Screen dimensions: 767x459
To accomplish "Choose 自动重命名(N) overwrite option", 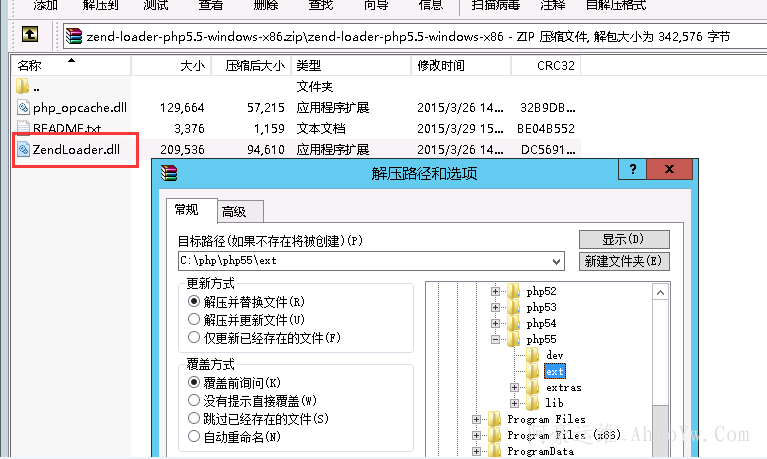I will (x=194, y=436).
